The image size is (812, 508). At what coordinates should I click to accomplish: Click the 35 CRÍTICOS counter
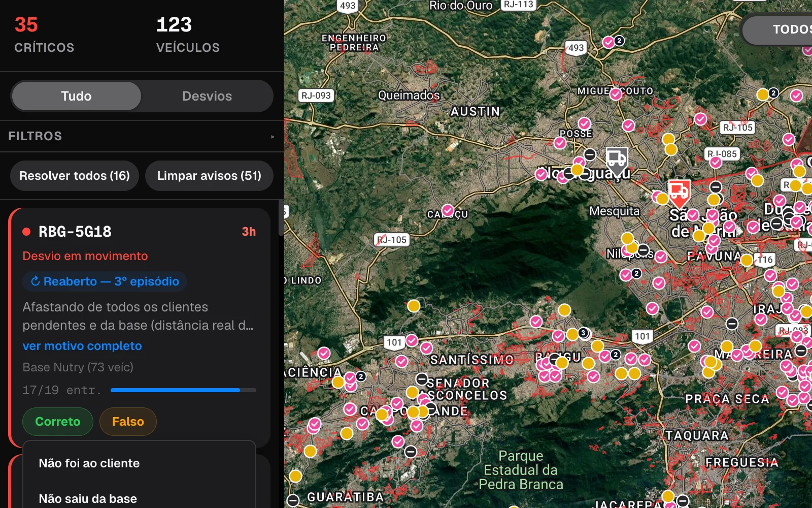44,35
